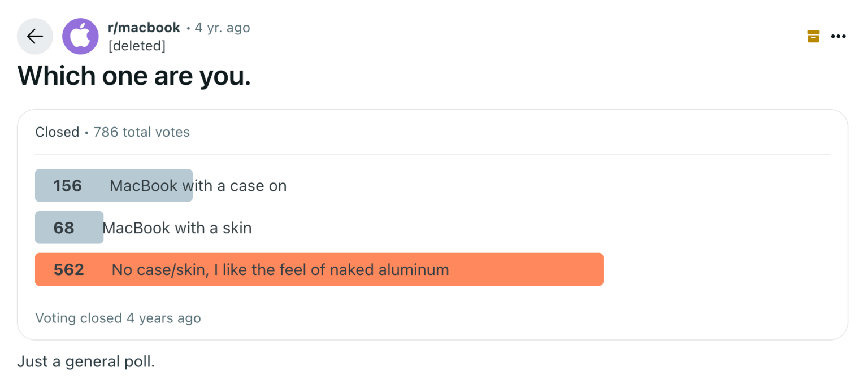Select "MacBook with a case on" option
Image resolution: width=868 pixels, height=384 pixels.
click(198, 186)
